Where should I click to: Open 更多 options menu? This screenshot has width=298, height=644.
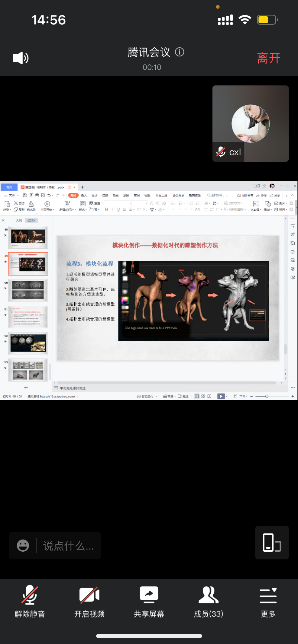click(x=268, y=602)
